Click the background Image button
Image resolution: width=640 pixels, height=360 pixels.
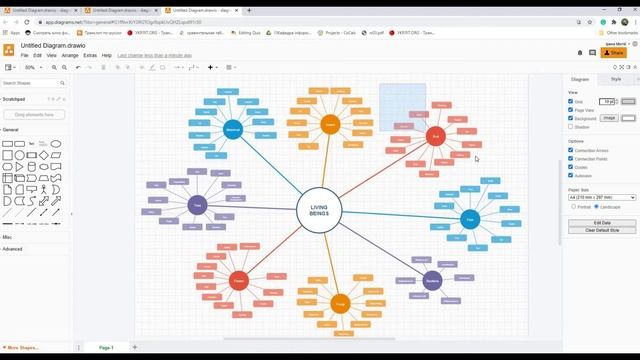(x=609, y=118)
